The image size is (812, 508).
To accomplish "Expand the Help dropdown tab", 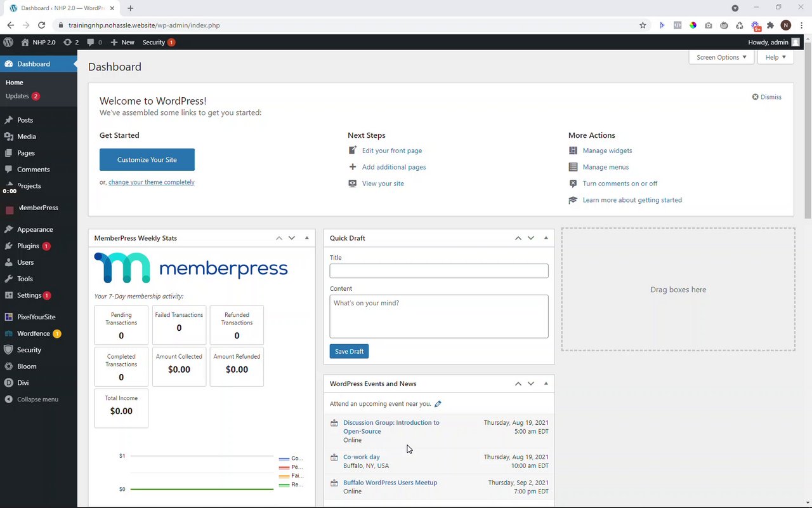I will click(x=775, y=57).
